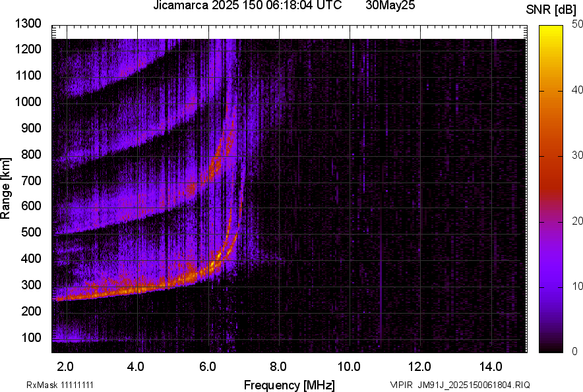Click frequency tick label 12.0
The width and height of the screenshot is (583, 392).
point(420,367)
